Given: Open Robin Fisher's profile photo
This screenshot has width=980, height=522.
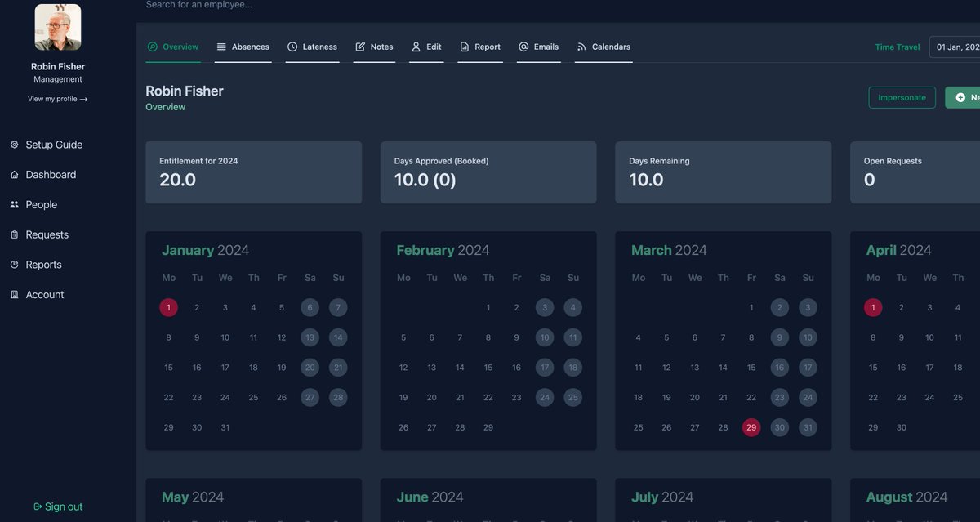Looking at the screenshot, I should point(58,27).
